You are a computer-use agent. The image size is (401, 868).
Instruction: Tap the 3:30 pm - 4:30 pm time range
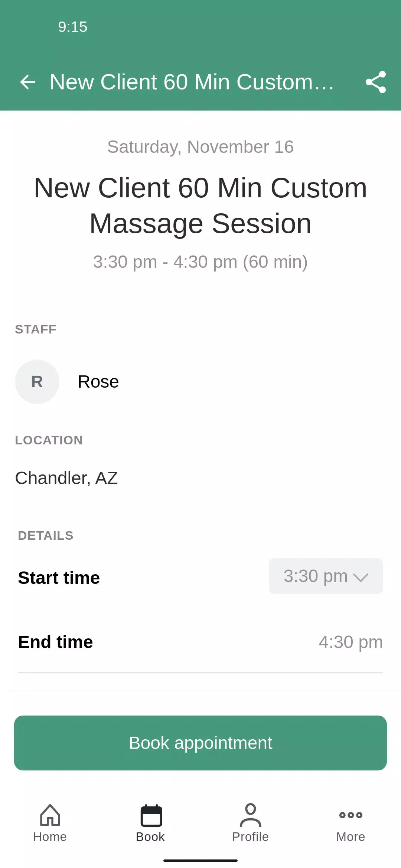coord(200,262)
